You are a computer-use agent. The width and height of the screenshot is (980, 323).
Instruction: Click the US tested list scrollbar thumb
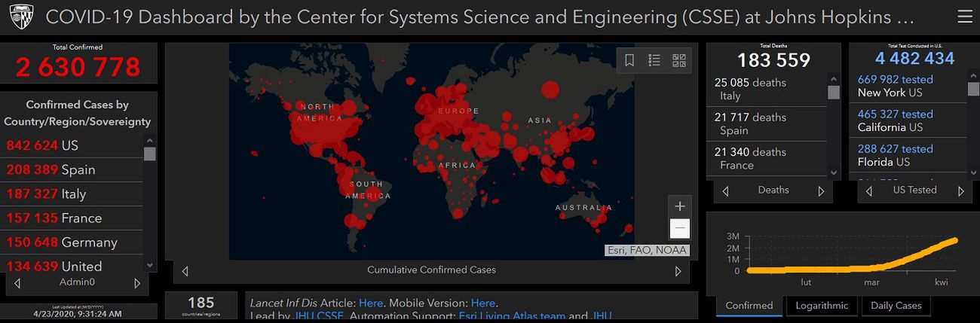973,90
